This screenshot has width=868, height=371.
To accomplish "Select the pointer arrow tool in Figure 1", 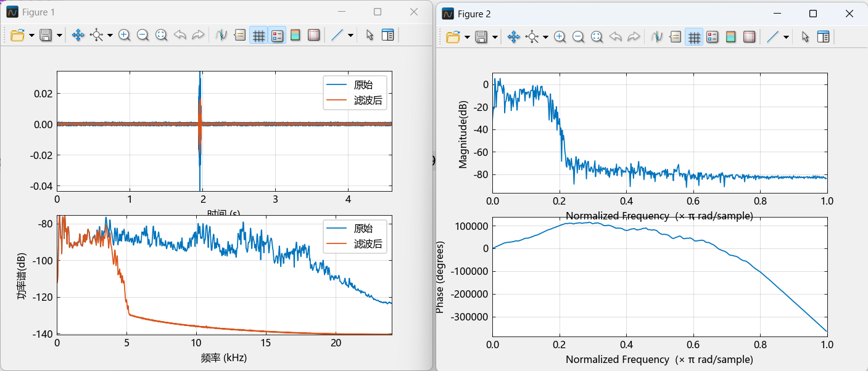I will [x=370, y=35].
